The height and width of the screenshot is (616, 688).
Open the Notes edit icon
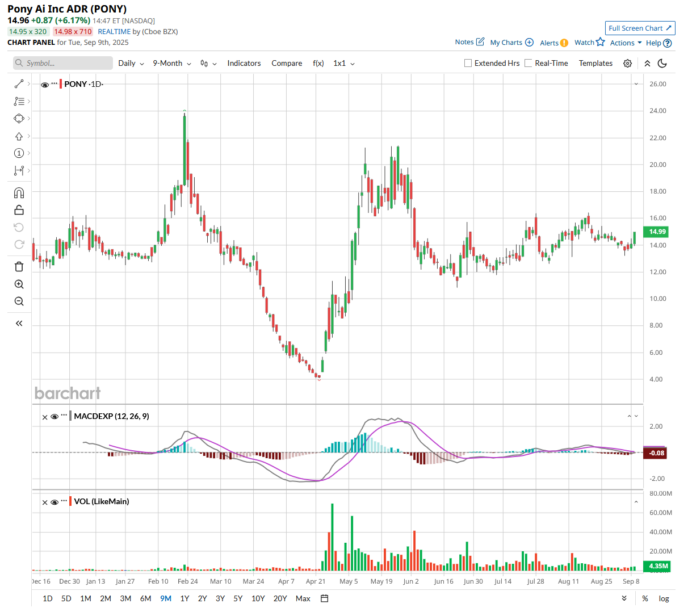480,41
